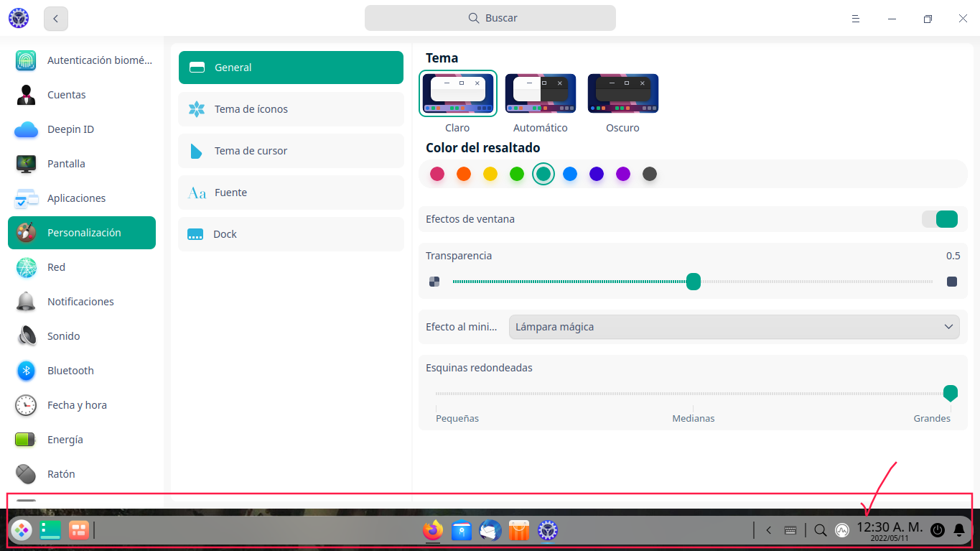The image size is (980, 551).
Task: Go back with the back arrow button
Action: pyautogui.click(x=56, y=19)
